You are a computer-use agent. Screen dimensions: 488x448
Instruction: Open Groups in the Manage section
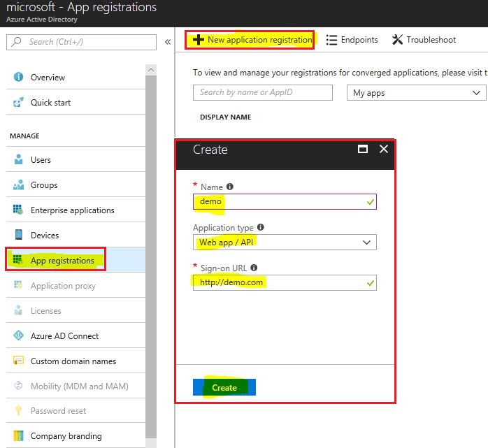tap(76, 185)
